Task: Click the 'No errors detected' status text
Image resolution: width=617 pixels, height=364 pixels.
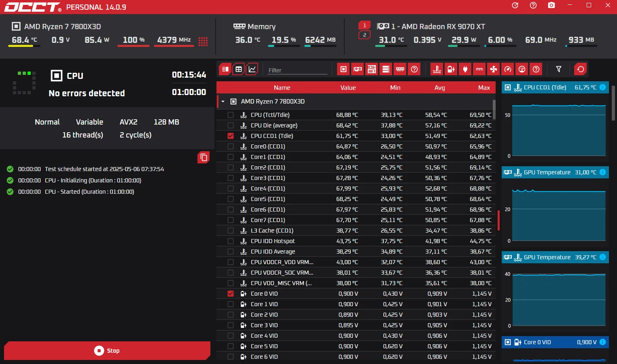Action: pyautogui.click(x=87, y=93)
